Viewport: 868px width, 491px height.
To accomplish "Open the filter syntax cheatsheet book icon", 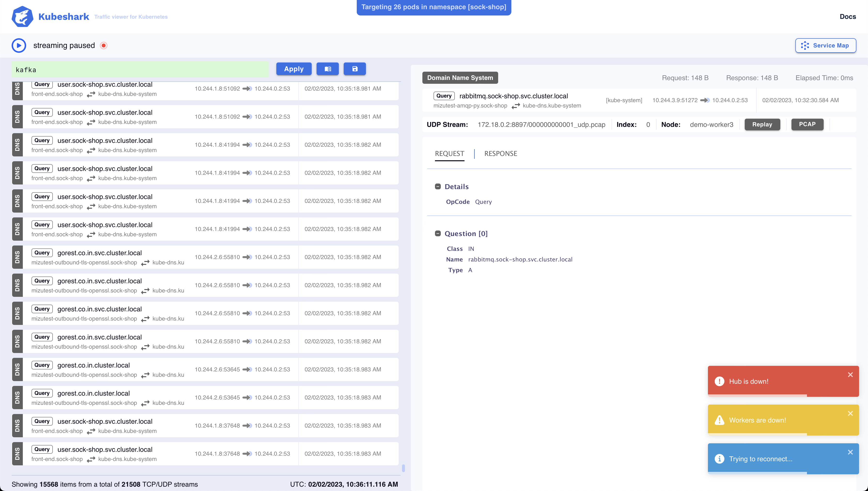I will click(x=327, y=69).
